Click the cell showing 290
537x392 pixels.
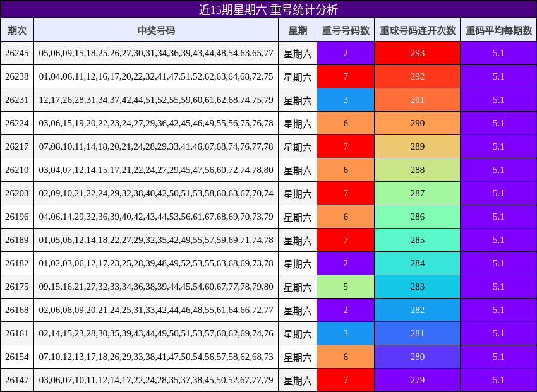coord(417,123)
